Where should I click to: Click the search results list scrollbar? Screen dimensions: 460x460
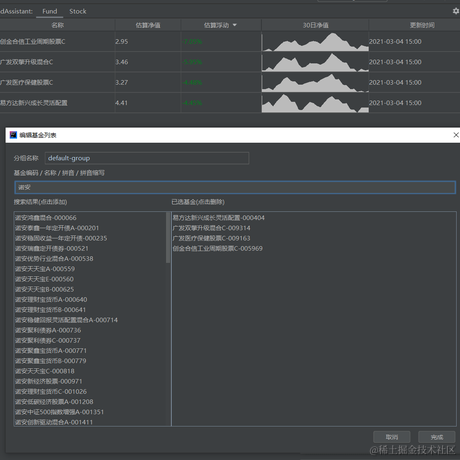(168, 238)
